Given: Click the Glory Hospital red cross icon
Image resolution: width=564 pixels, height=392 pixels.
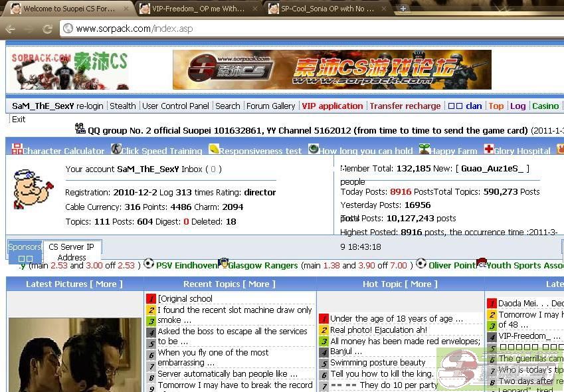Looking at the screenshot, I should (x=489, y=149).
